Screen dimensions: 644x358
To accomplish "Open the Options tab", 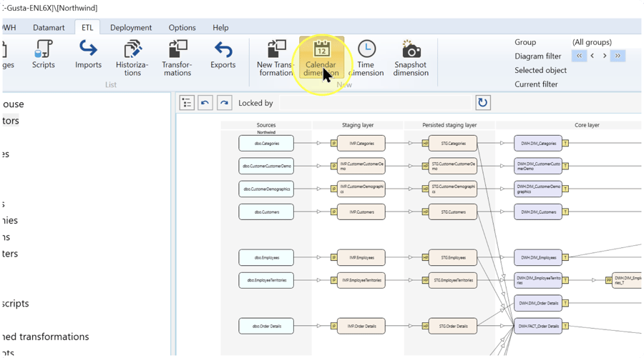I will coord(182,27).
